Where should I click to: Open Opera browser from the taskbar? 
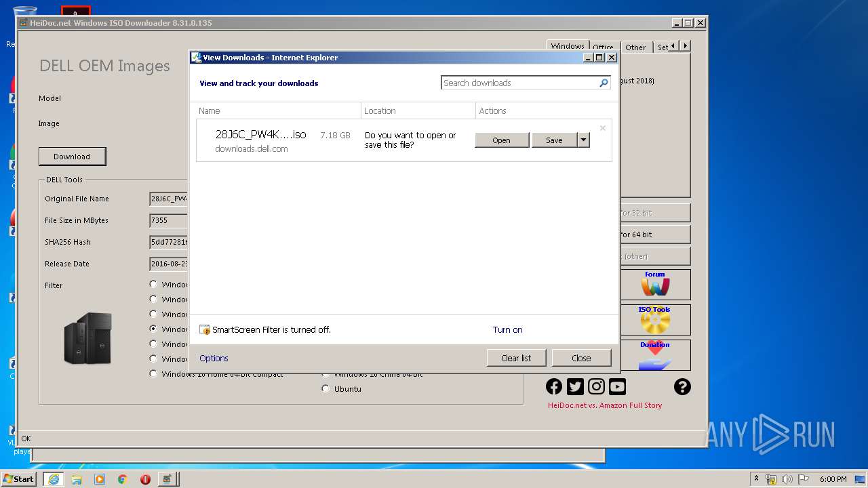click(145, 479)
